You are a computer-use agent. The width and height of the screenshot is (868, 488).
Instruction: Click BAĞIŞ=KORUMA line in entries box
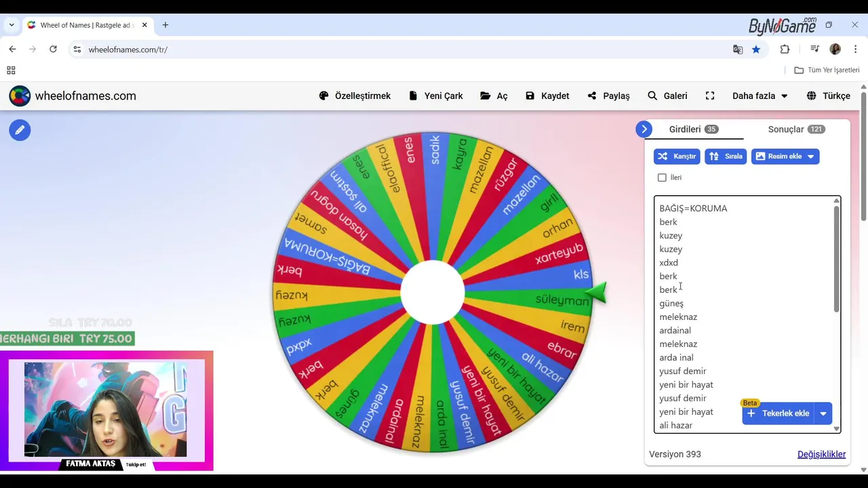[x=693, y=208]
